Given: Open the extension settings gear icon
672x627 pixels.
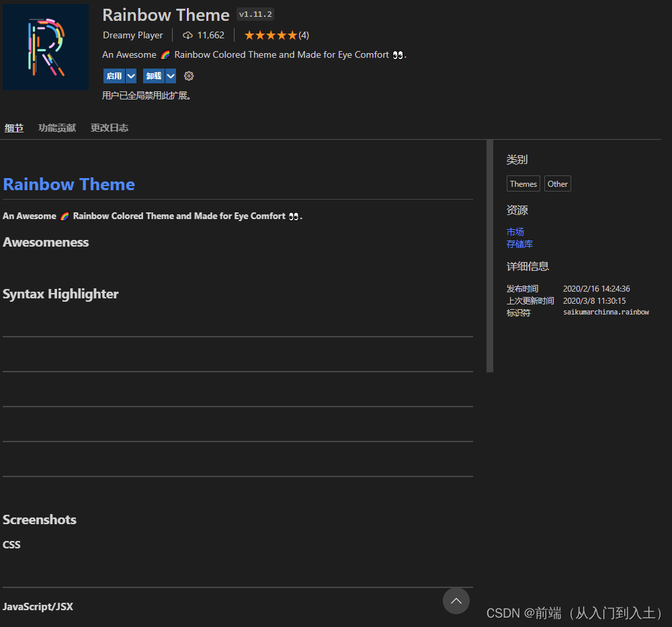Looking at the screenshot, I should click(x=189, y=77).
